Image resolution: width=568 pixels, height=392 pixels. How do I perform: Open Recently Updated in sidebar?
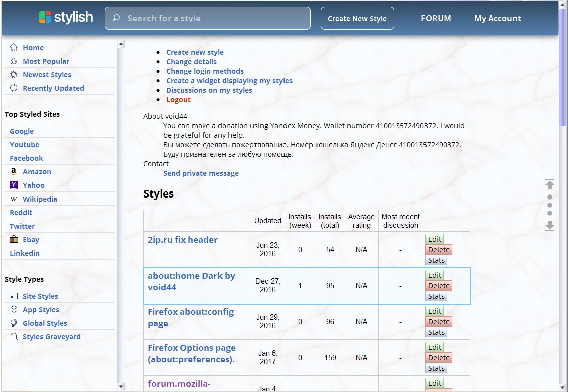click(x=53, y=88)
